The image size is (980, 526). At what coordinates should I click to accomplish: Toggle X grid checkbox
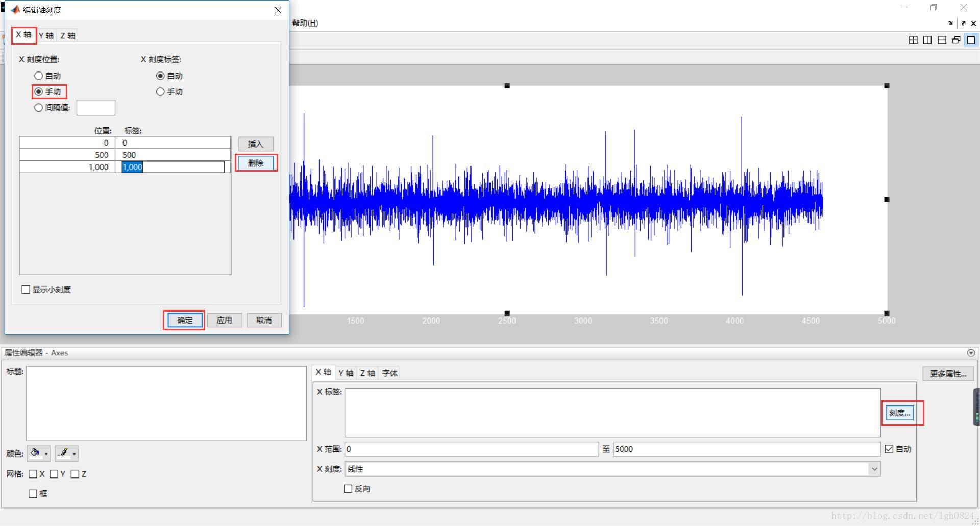click(x=33, y=474)
